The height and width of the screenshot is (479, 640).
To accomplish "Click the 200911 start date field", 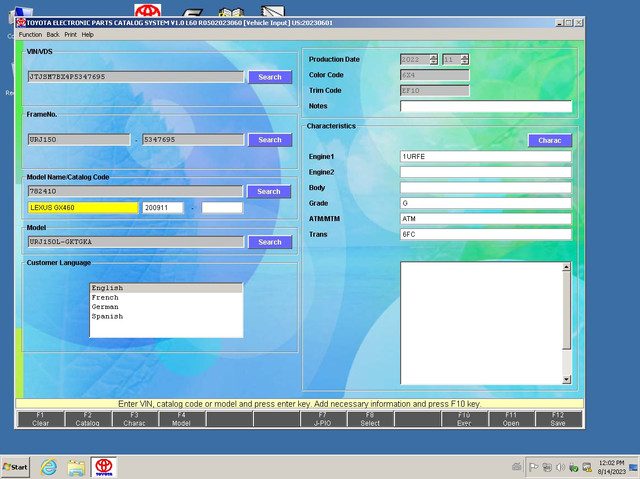I will 163,208.
